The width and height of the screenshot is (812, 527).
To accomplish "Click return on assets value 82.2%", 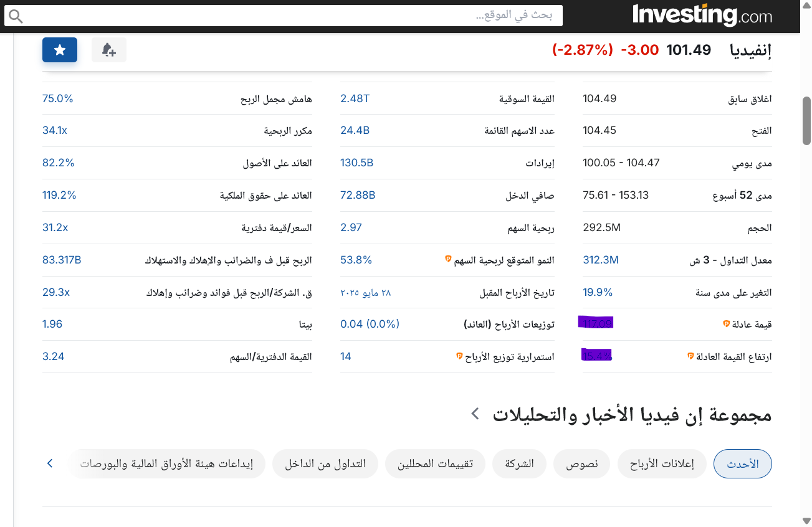I will [59, 163].
